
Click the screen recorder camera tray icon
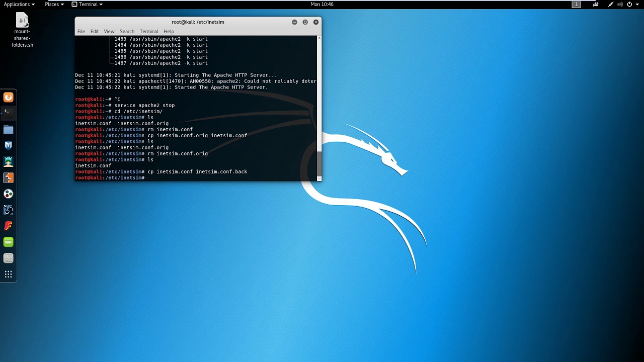pos(596,4)
